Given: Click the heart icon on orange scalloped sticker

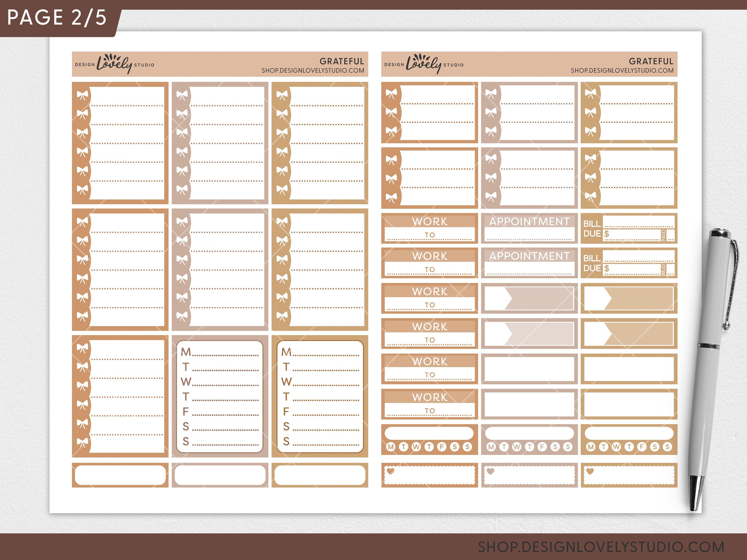Looking at the screenshot, I should [391, 471].
